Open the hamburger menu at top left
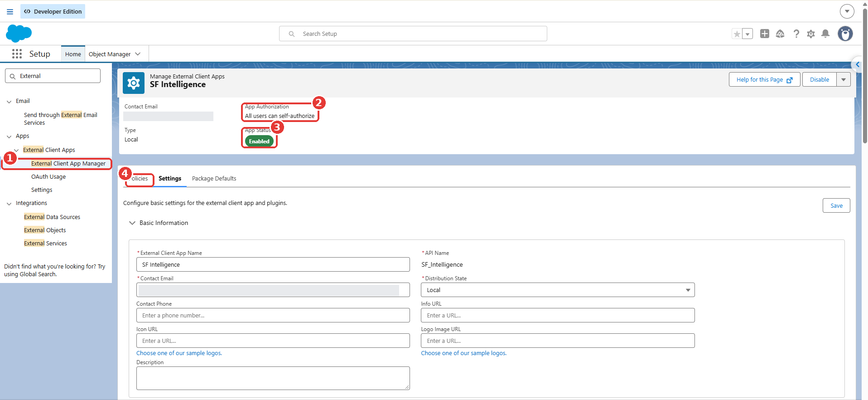The height and width of the screenshot is (400, 868). click(x=10, y=11)
